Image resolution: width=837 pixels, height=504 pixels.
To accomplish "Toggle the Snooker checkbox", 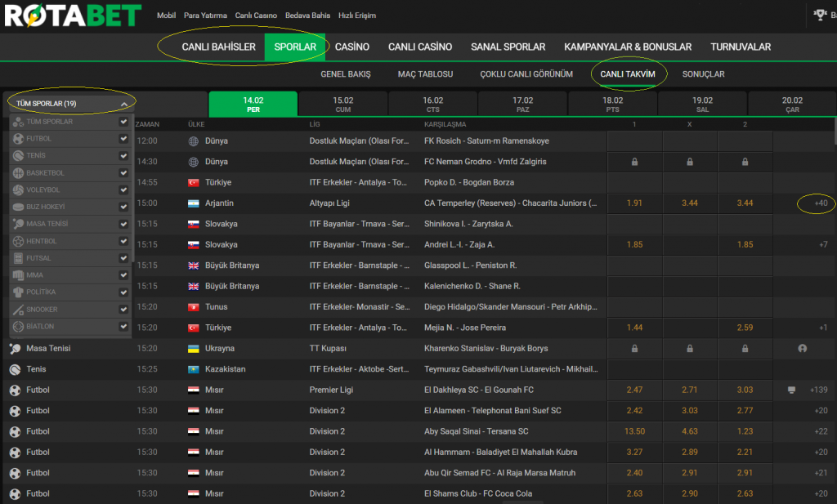I will click(123, 310).
